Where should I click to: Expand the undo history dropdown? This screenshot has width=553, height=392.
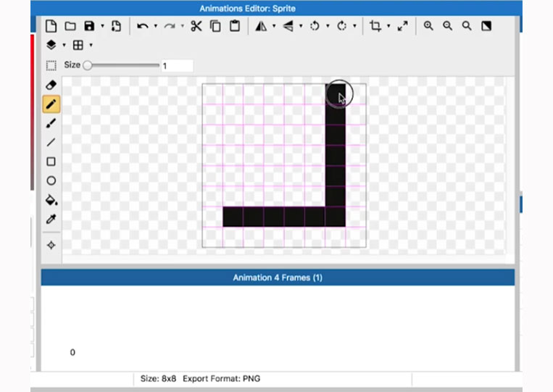point(156,26)
